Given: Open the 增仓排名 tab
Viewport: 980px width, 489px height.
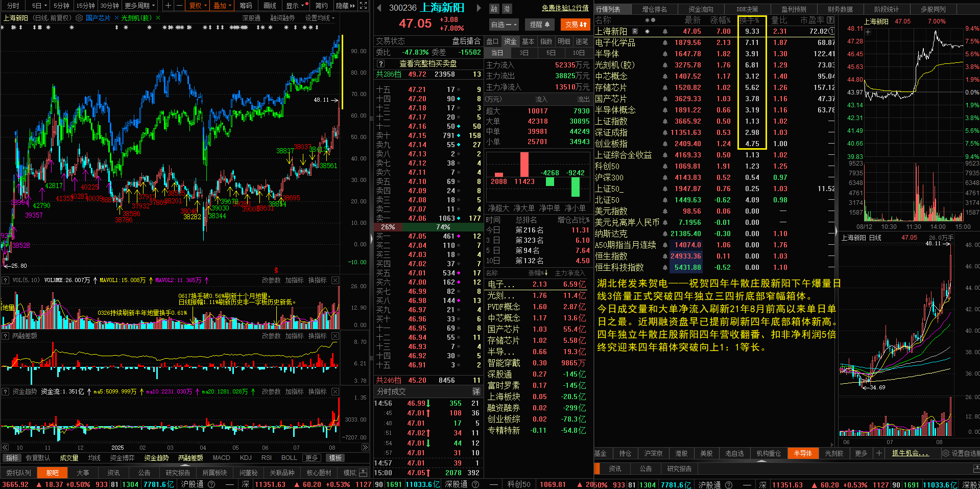Looking at the screenshot, I should point(654,9).
